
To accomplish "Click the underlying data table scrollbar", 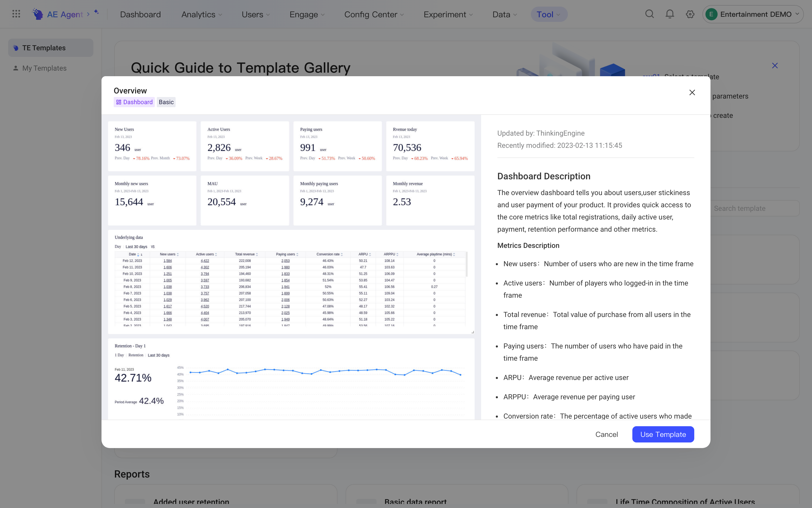I will pos(466,265).
